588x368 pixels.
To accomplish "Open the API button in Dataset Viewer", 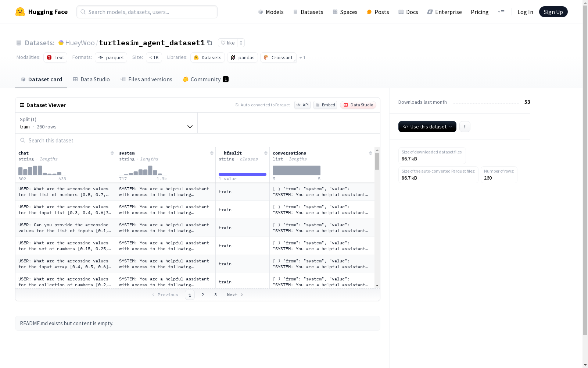I will [x=302, y=105].
